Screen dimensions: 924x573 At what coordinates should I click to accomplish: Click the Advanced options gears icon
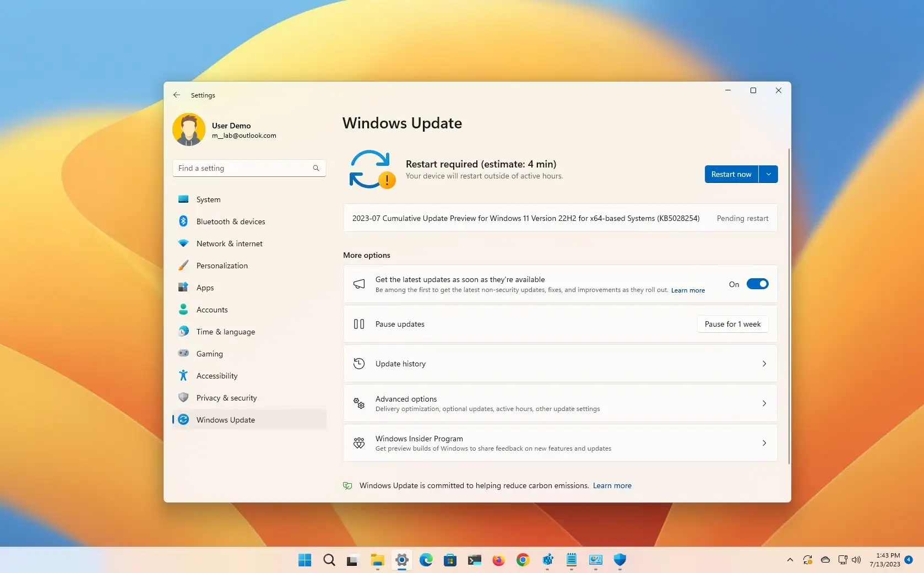click(x=359, y=403)
